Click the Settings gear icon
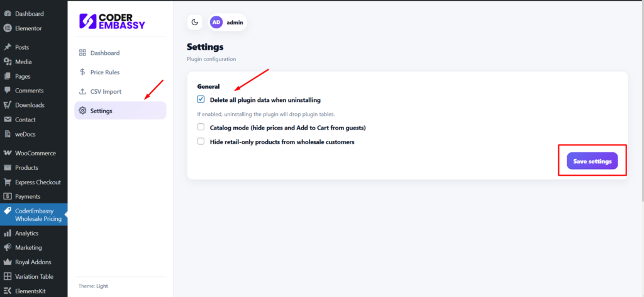644x297 pixels. (82, 111)
